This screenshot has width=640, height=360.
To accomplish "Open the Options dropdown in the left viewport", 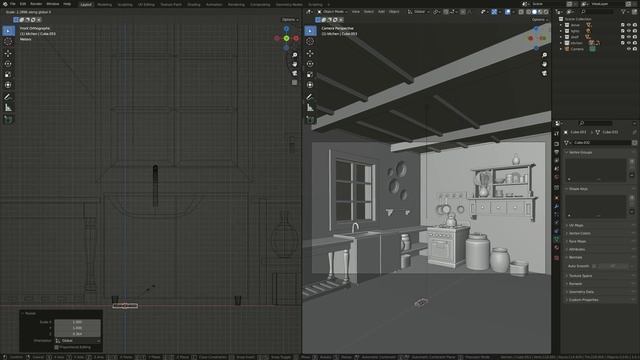I will tap(290, 20).
